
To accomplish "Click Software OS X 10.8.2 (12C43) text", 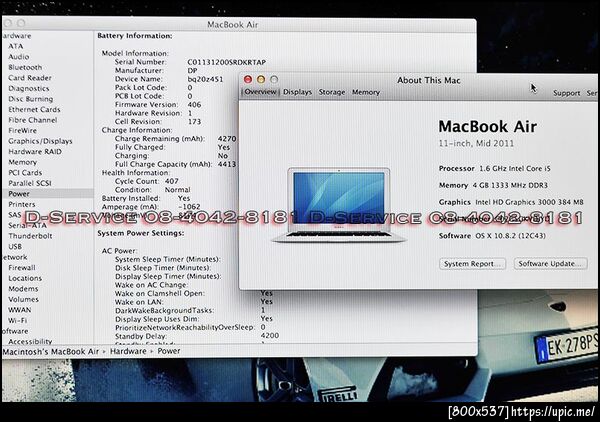I will coord(492,236).
